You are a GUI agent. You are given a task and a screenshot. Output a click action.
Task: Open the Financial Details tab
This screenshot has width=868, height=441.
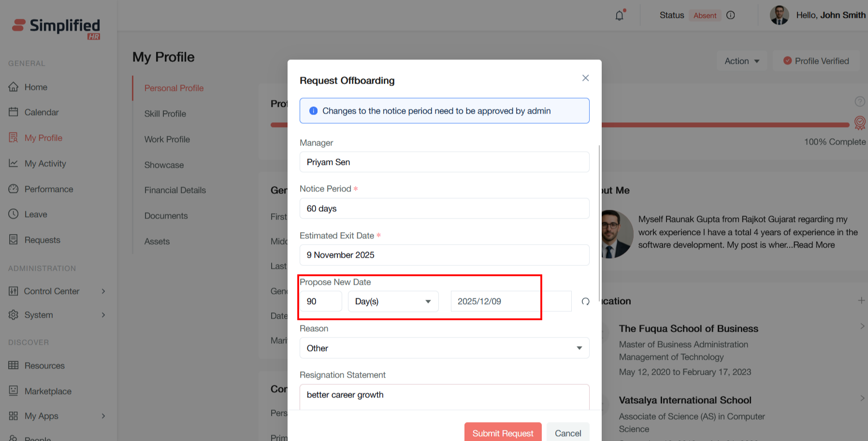point(175,190)
